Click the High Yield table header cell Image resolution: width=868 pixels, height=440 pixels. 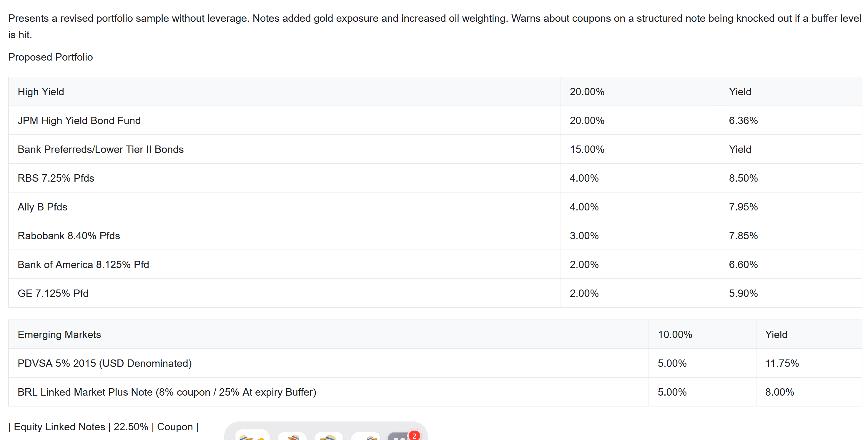point(41,92)
